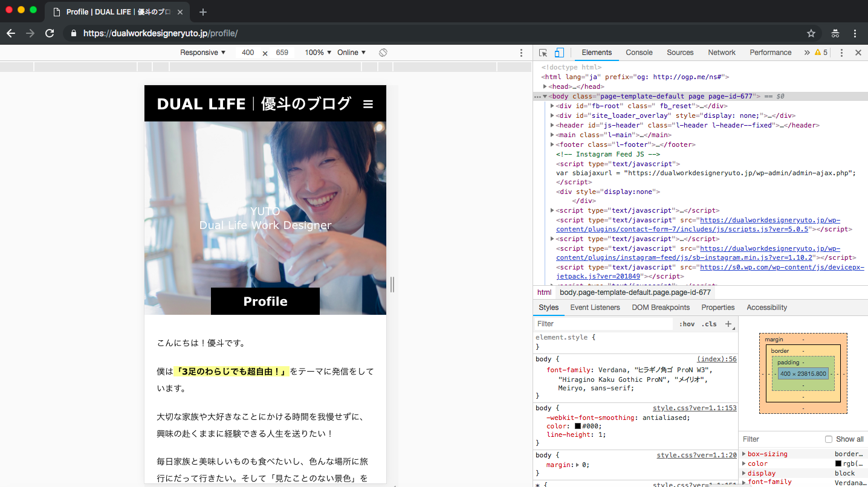The height and width of the screenshot is (487, 868).
Task: Switch to the Elements panel tab
Action: point(597,53)
